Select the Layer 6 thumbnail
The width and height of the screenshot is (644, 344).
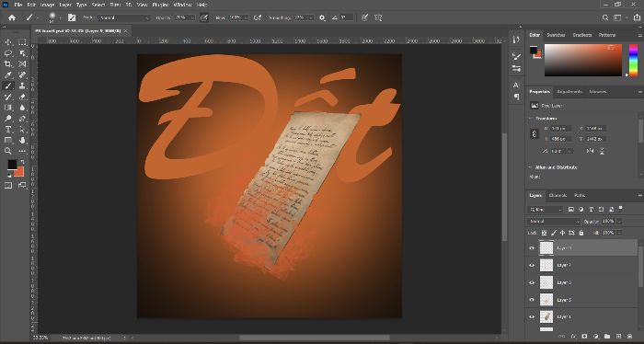546,282
